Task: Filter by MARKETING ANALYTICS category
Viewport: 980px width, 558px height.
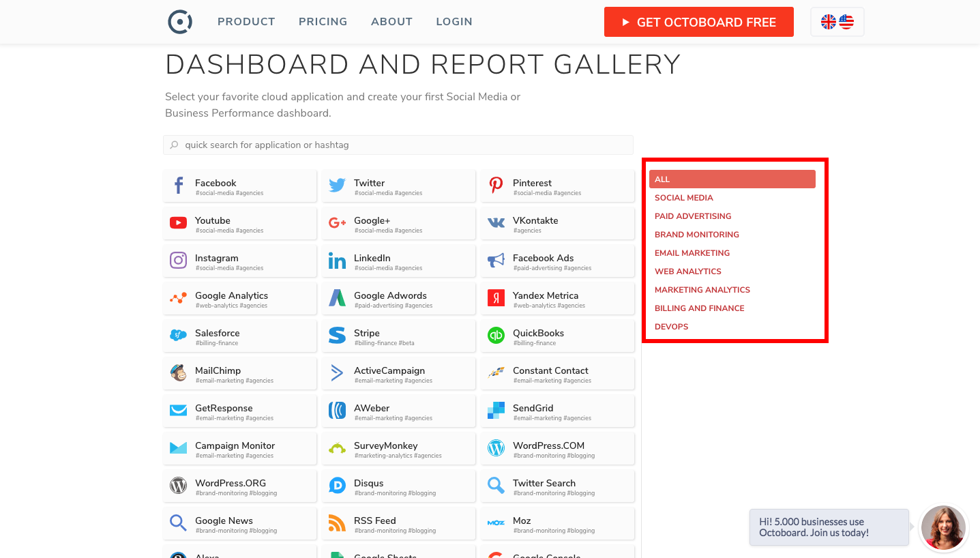Action: [x=702, y=290]
